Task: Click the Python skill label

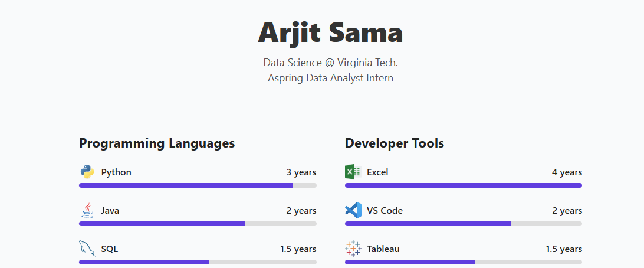Action: 116,172
